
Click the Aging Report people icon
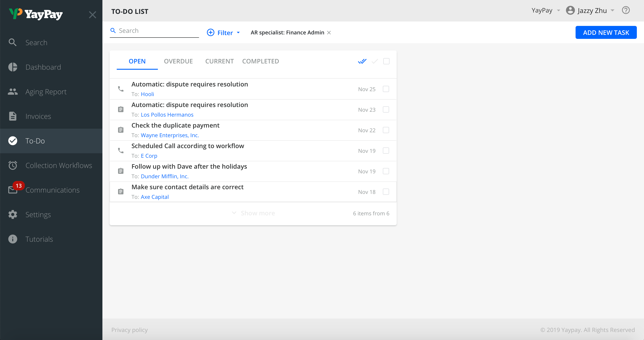13,92
